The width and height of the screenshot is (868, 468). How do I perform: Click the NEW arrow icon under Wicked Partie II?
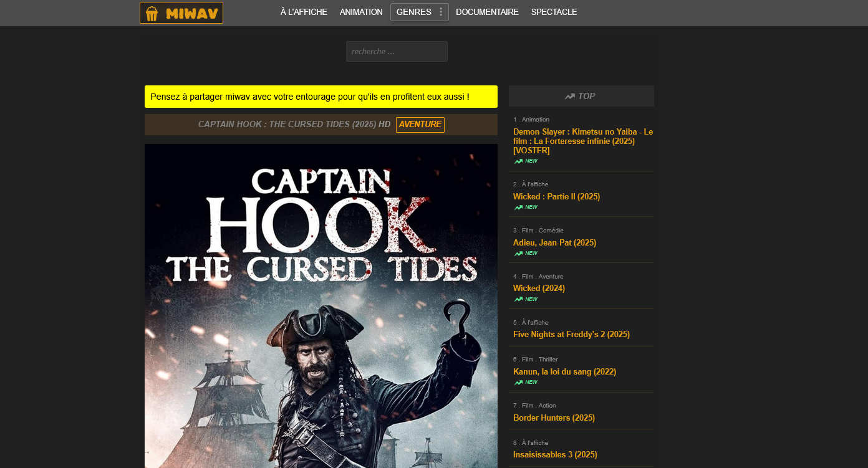[517, 207]
